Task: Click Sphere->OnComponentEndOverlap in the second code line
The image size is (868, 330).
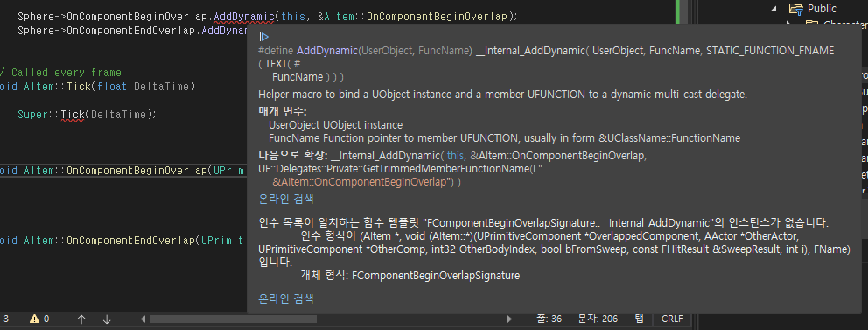Action: coord(107,31)
